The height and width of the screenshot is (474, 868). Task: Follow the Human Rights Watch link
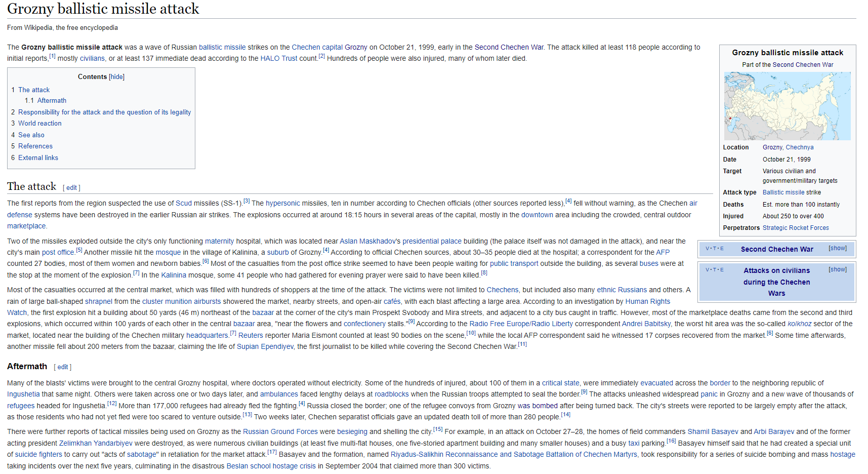pos(647,302)
